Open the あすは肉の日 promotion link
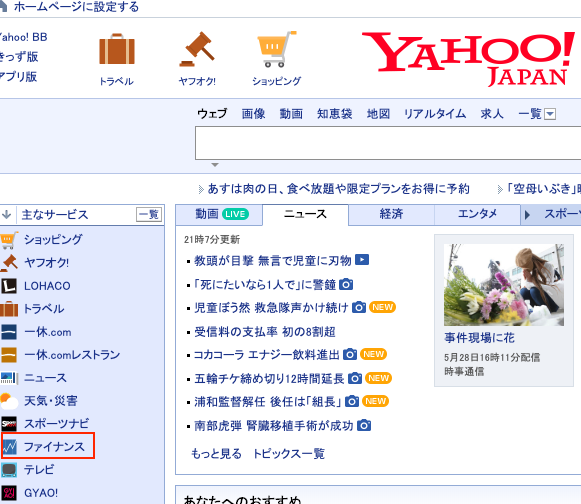Viewport: 581px width, 504px height. tap(338, 189)
